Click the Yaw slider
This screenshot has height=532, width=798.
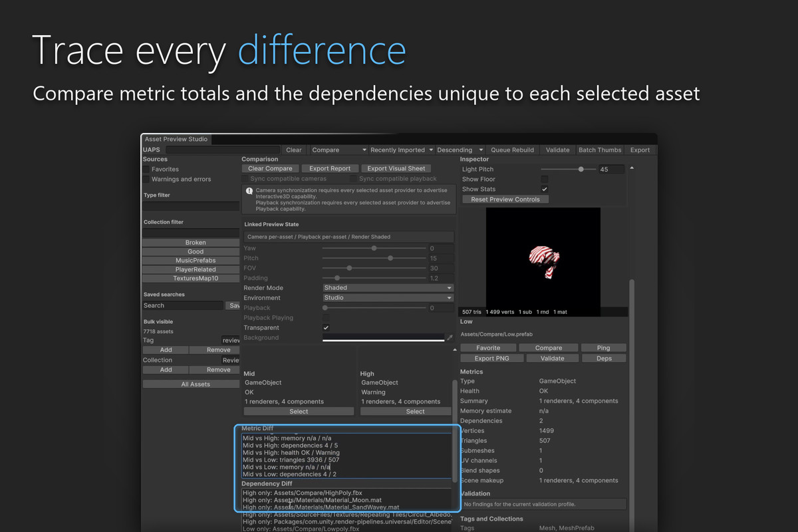[374, 248]
